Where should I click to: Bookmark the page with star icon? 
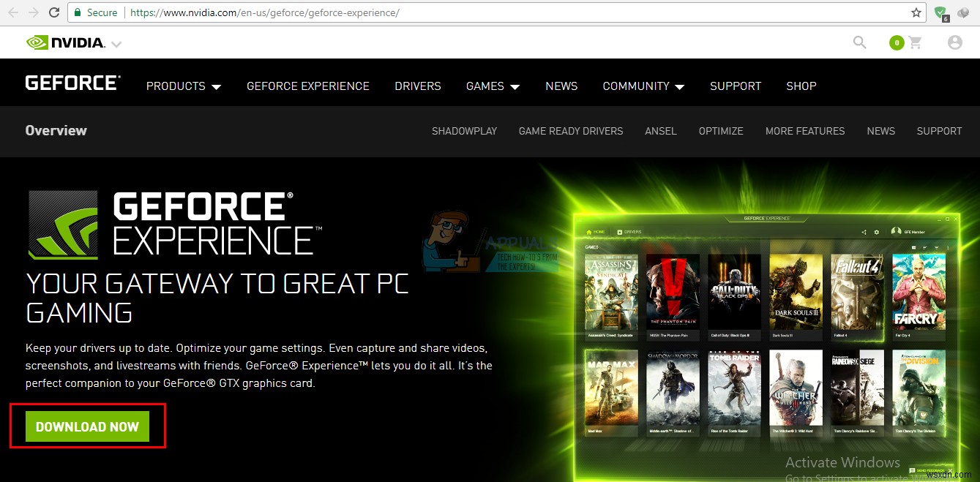pyautogui.click(x=916, y=12)
